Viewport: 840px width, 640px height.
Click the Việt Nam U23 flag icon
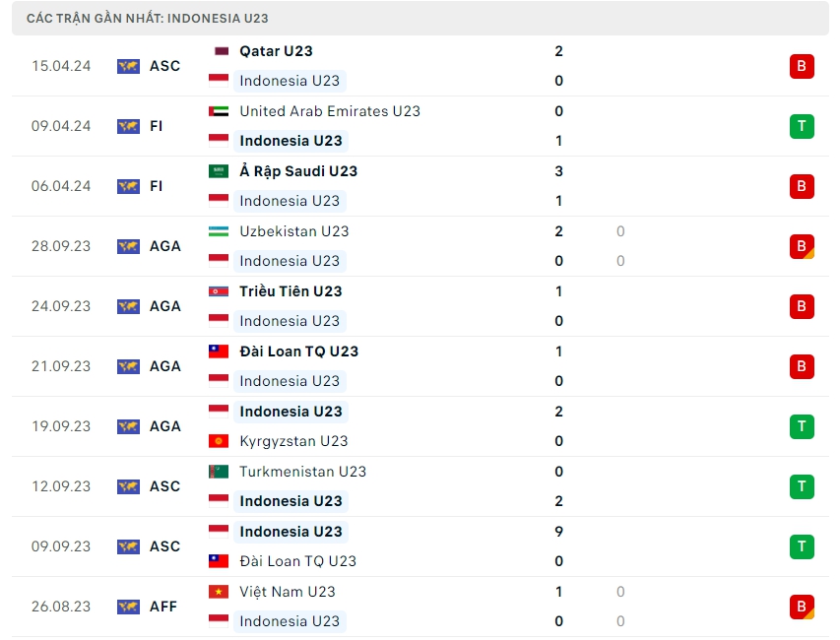219,592
